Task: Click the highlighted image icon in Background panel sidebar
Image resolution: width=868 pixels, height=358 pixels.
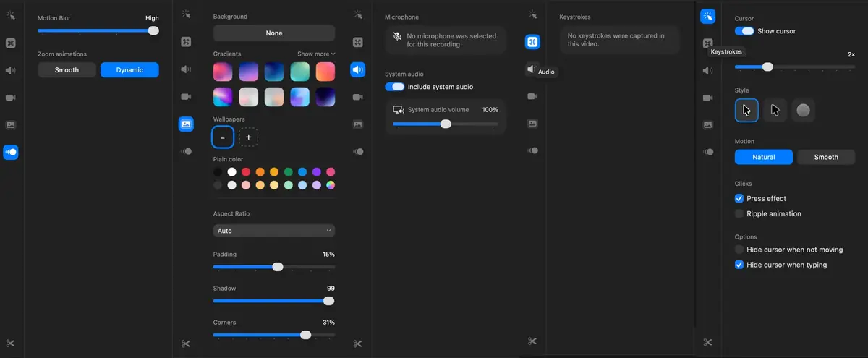Action: (x=186, y=124)
